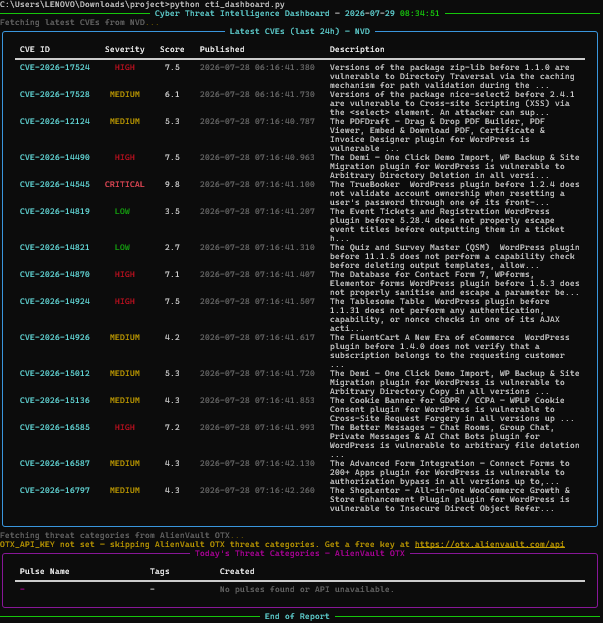603x623 pixels.
Task: Click the Tags column header
Action: click(160, 571)
